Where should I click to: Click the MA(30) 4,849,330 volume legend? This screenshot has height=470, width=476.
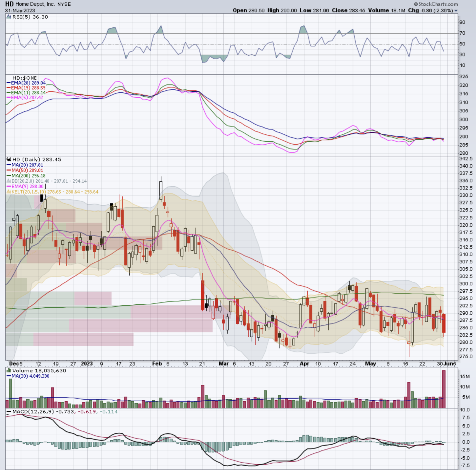30,376
